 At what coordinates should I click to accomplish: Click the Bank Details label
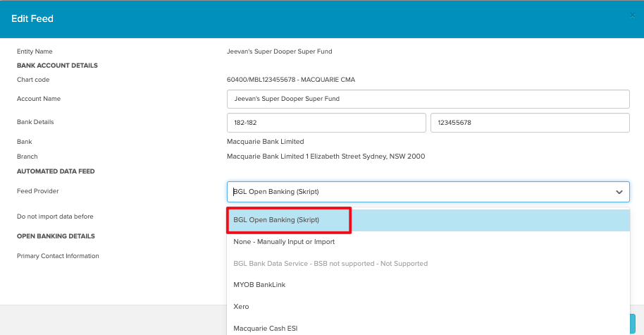click(x=35, y=122)
